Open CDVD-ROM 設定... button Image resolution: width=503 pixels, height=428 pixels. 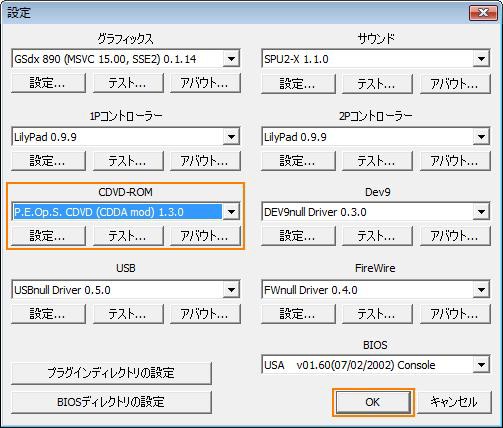tap(48, 236)
